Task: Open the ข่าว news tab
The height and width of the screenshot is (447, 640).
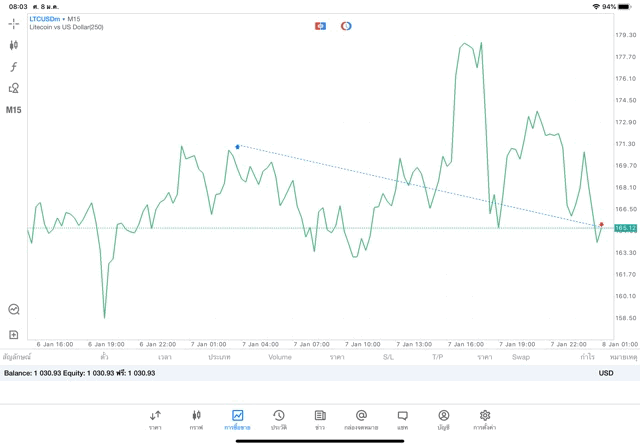Action: point(320,419)
